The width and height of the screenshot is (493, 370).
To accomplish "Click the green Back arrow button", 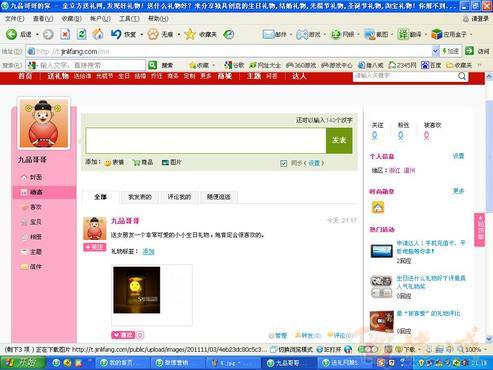I will [11, 34].
